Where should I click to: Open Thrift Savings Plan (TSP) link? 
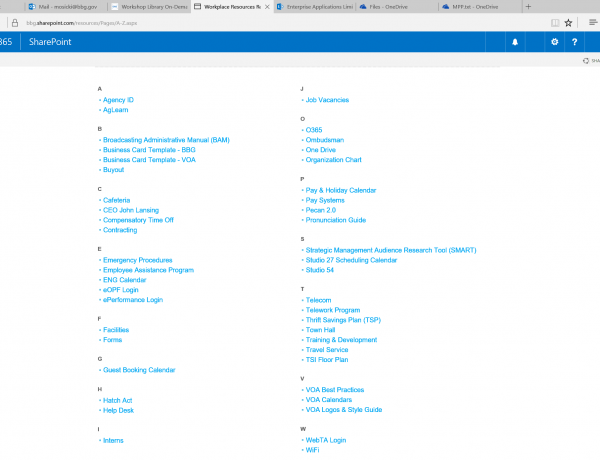tap(343, 320)
